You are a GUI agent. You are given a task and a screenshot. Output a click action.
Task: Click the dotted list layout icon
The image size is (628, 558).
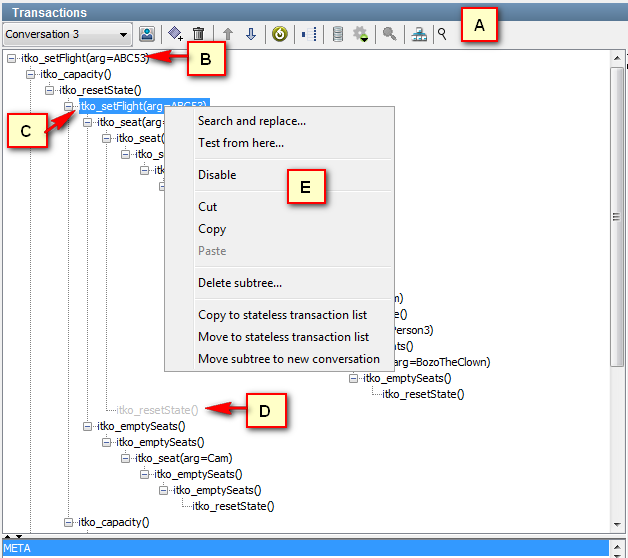[309, 34]
